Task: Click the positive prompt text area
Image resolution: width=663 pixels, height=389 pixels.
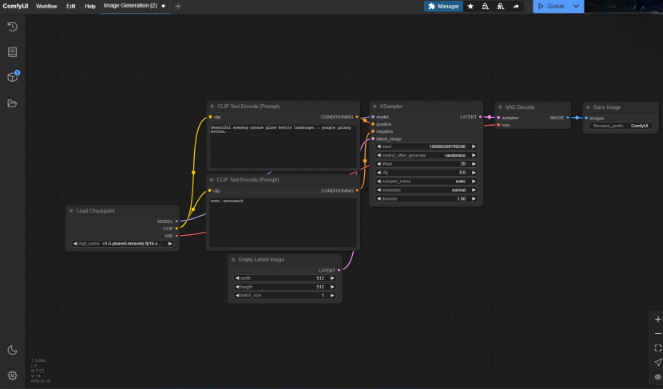Action: pyautogui.click(x=283, y=146)
